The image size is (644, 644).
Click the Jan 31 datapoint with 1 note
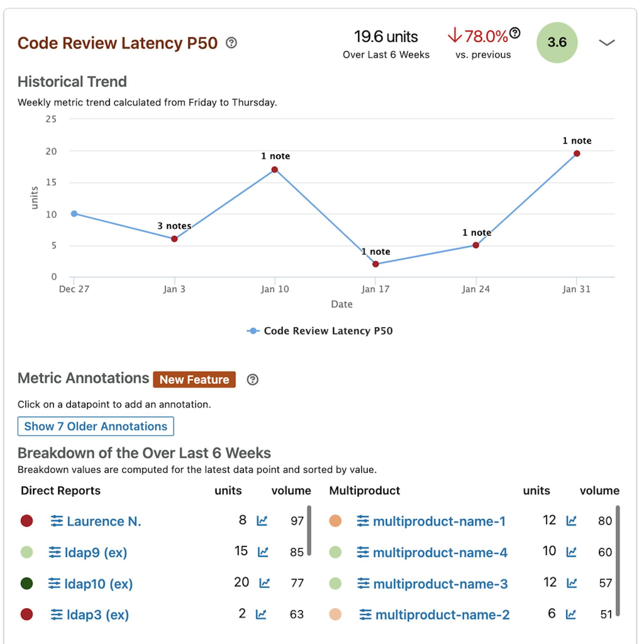(577, 154)
